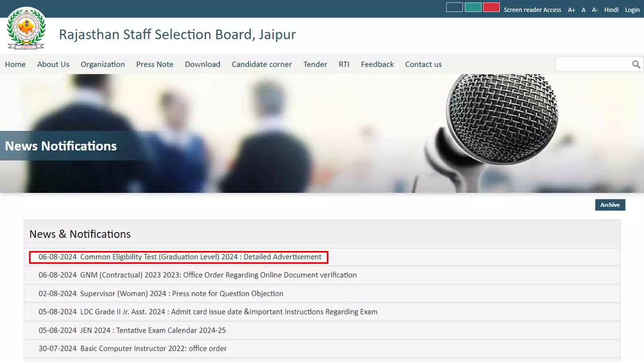This screenshot has width=644, height=362.
Task: Open the Press Note menu
Action: tap(155, 64)
